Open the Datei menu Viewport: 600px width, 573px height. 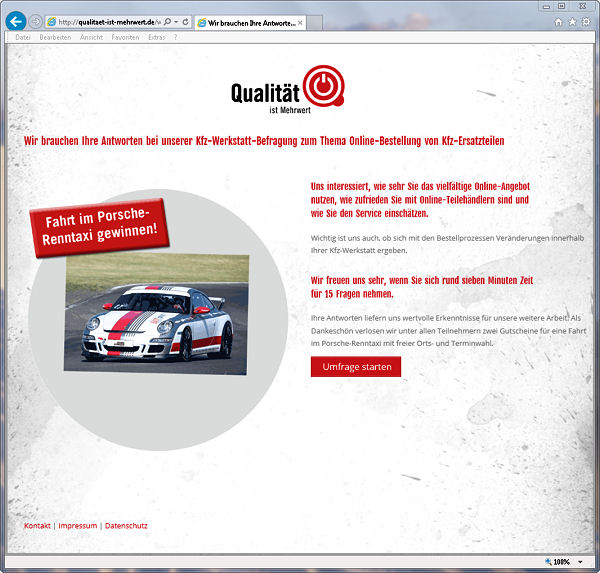click(22, 37)
